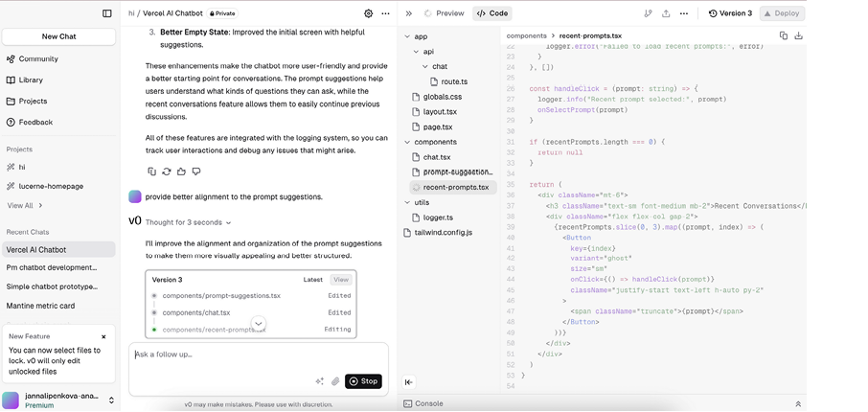Expand the Console panel chevron
The image size is (868, 412).
point(798,403)
